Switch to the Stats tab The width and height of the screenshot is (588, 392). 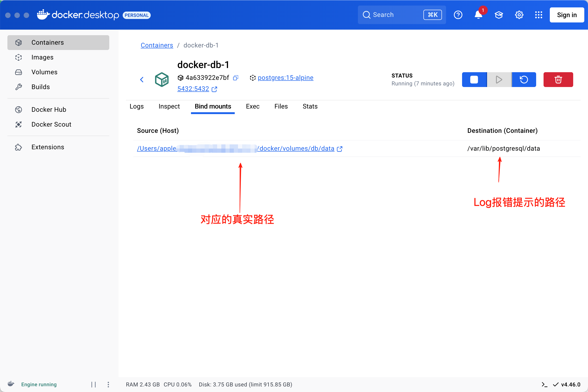click(310, 106)
